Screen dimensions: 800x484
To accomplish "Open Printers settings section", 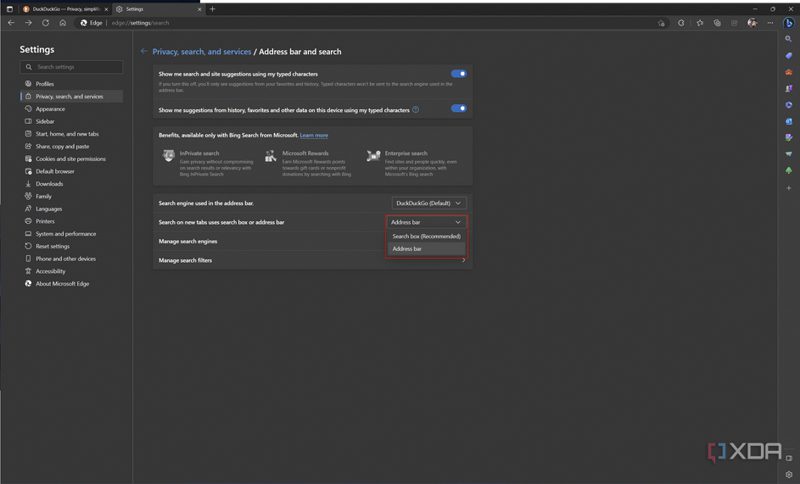I will point(71,221).
